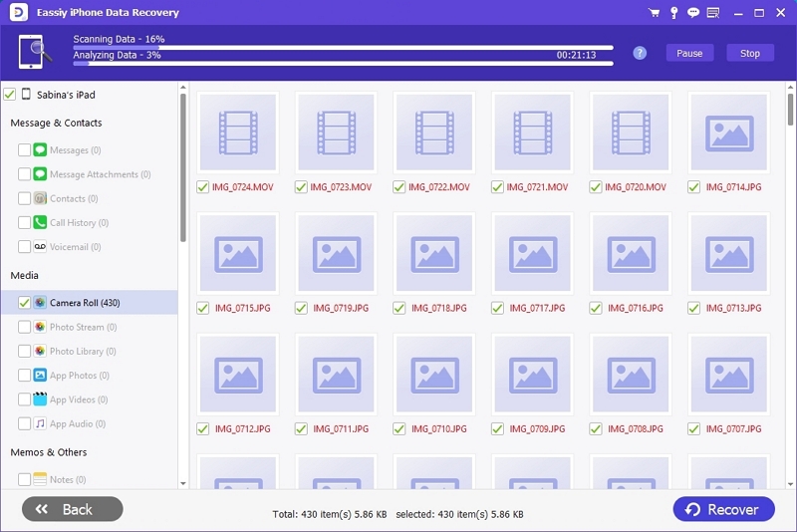This screenshot has height=532, width=797.
Task: Uncheck the IMG_0724.MOV checkbox
Action: pyautogui.click(x=202, y=186)
